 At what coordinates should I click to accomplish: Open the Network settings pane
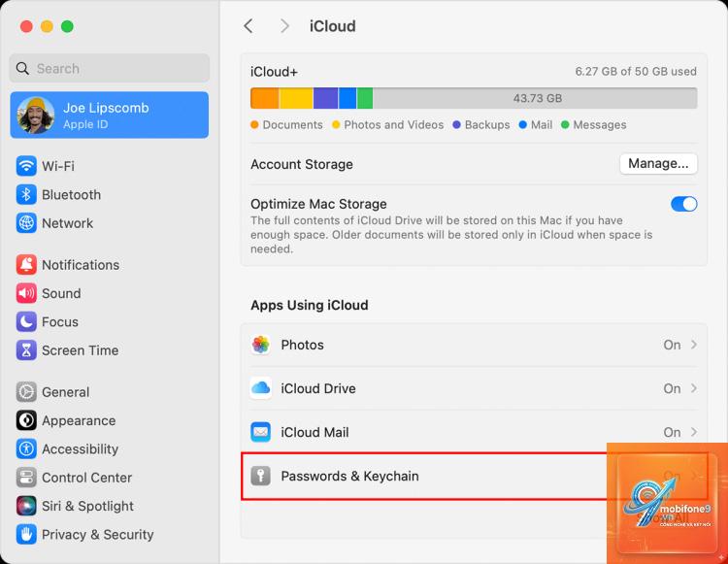pos(110,223)
